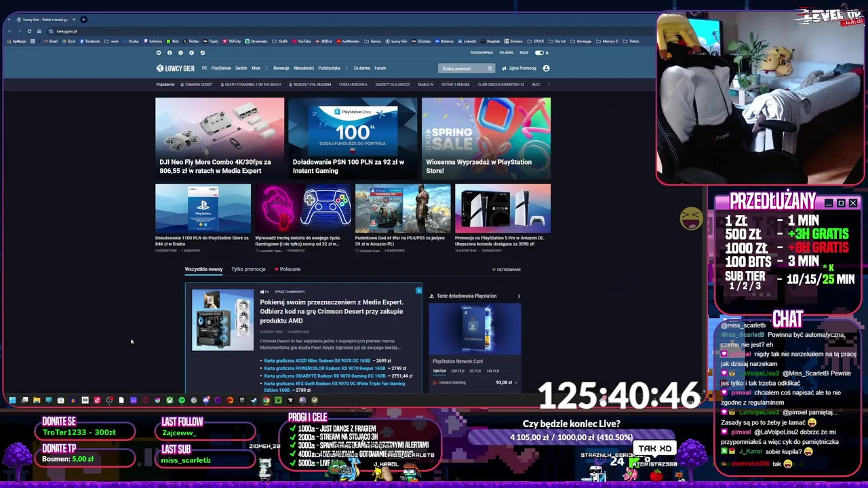Open the PlayStation menu item
Image resolution: width=868 pixels, height=488 pixels.
pos(221,68)
